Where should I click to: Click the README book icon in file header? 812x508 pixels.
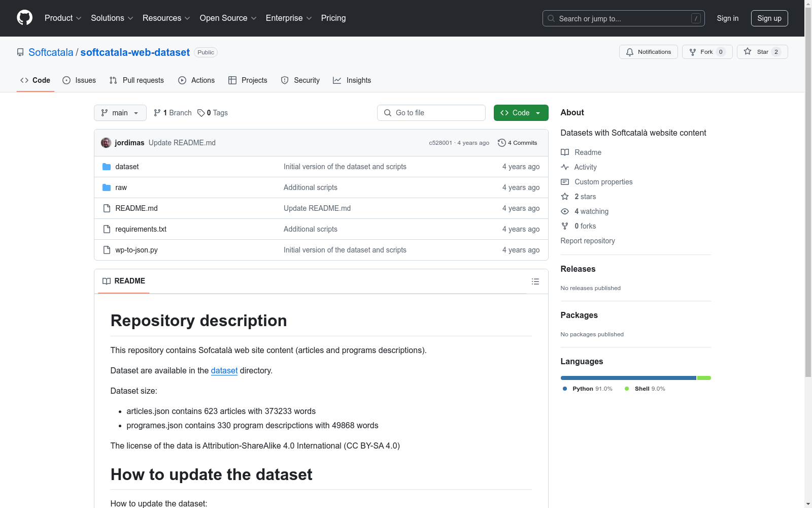tap(107, 281)
